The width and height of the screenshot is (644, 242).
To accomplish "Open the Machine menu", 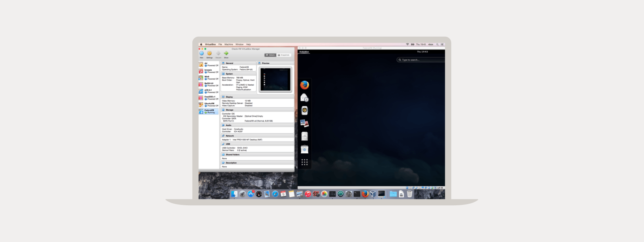I will point(229,44).
